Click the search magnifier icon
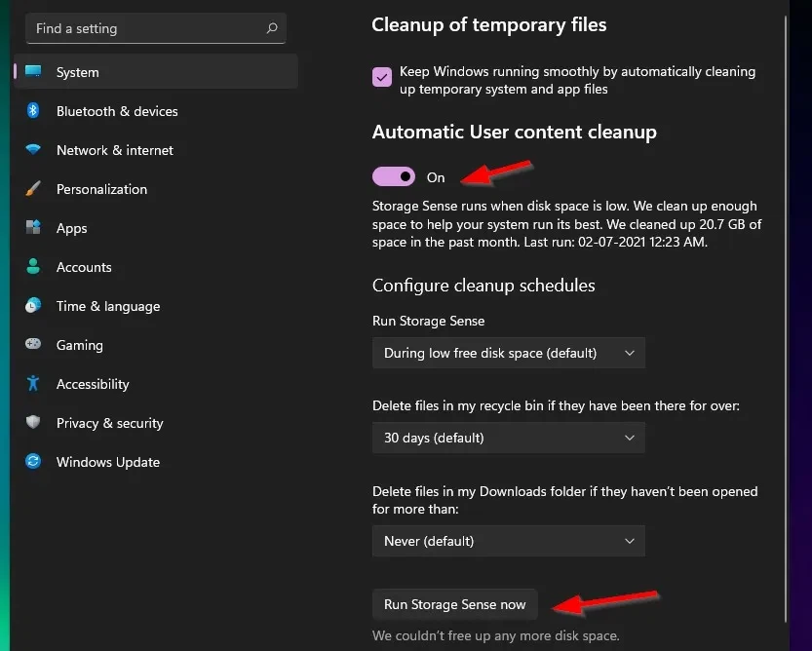The image size is (812, 651). [x=272, y=29]
